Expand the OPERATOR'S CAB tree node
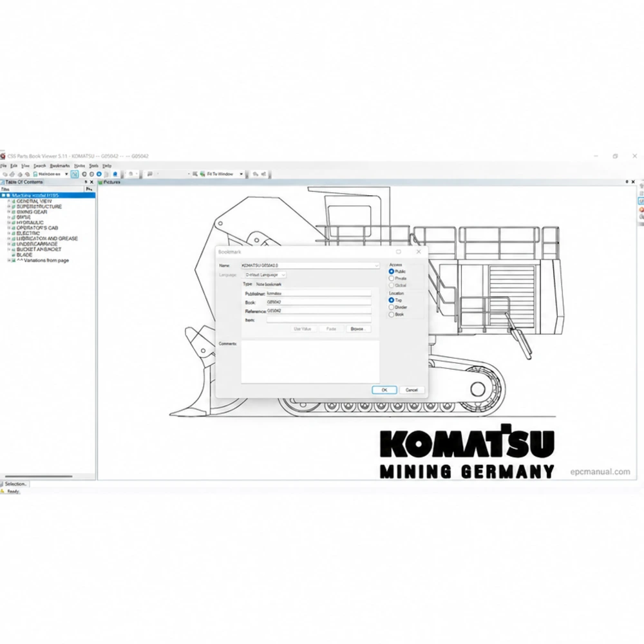644x644 pixels. 8,228
